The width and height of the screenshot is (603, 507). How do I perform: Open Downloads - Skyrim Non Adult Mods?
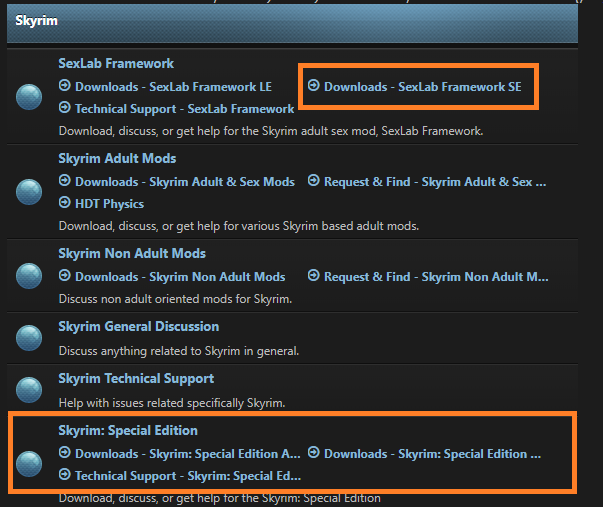pos(180,277)
